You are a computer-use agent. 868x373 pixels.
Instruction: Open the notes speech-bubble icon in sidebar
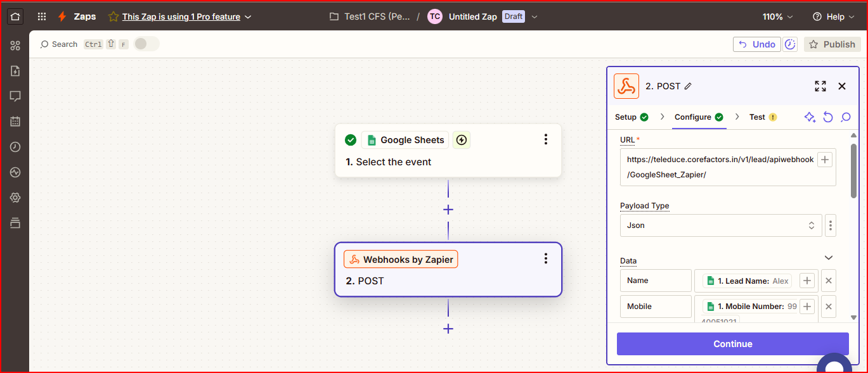(15, 96)
